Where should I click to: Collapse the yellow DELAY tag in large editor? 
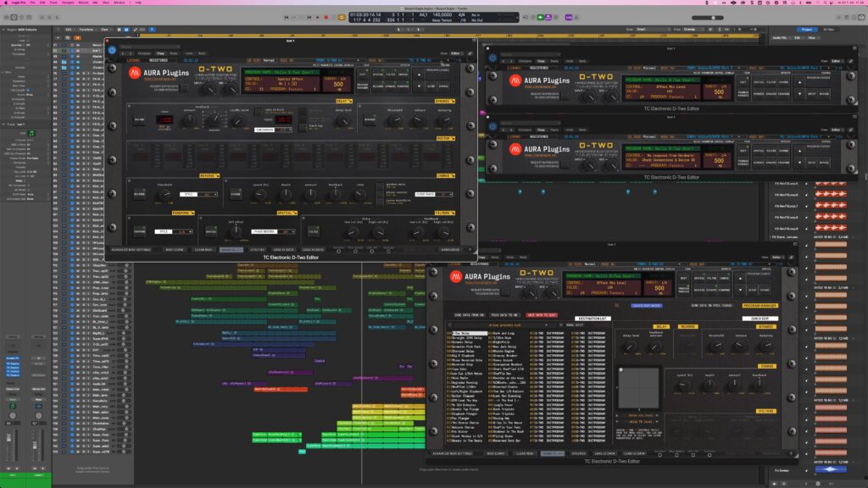coord(344,102)
